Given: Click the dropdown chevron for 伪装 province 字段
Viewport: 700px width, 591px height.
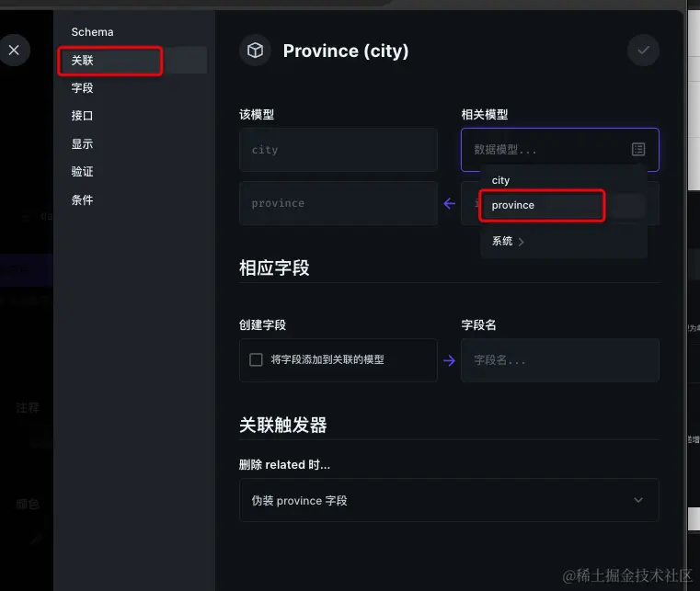Looking at the screenshot, I should (638, 500).
